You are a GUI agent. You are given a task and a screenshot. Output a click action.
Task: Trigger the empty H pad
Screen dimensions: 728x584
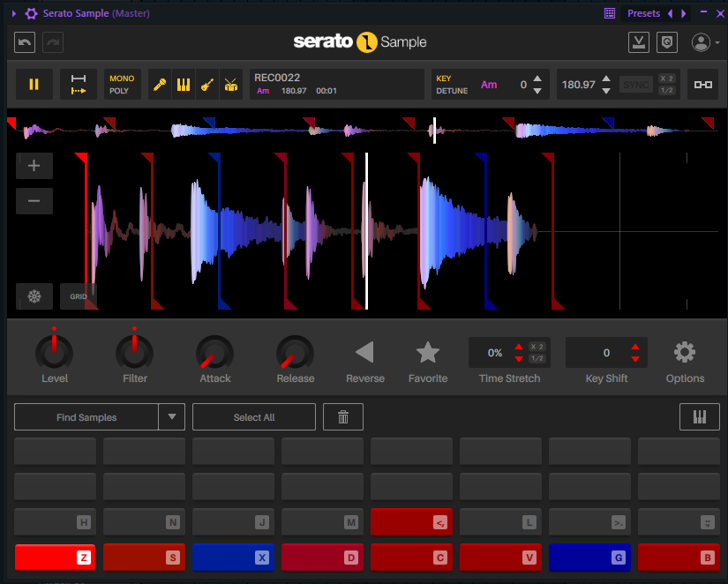(x=55, y=521)
